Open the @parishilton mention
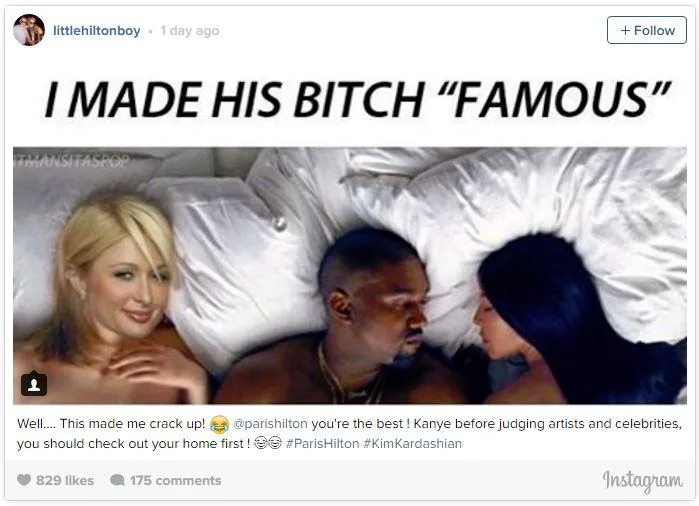 point(271,423)
